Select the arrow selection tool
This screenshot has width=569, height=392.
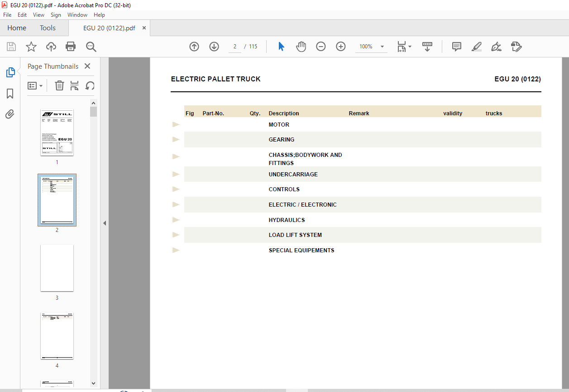pyautogui.click(x=281, y=47)
